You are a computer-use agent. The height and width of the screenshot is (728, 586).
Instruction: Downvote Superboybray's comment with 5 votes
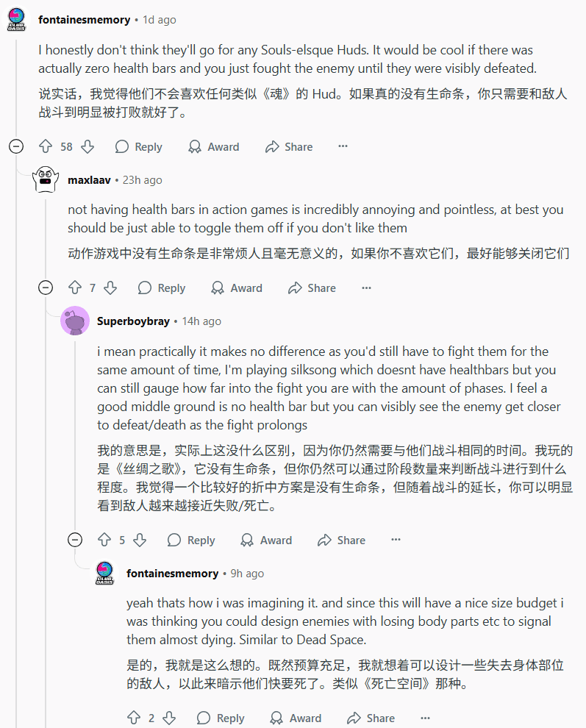point(140,540)
